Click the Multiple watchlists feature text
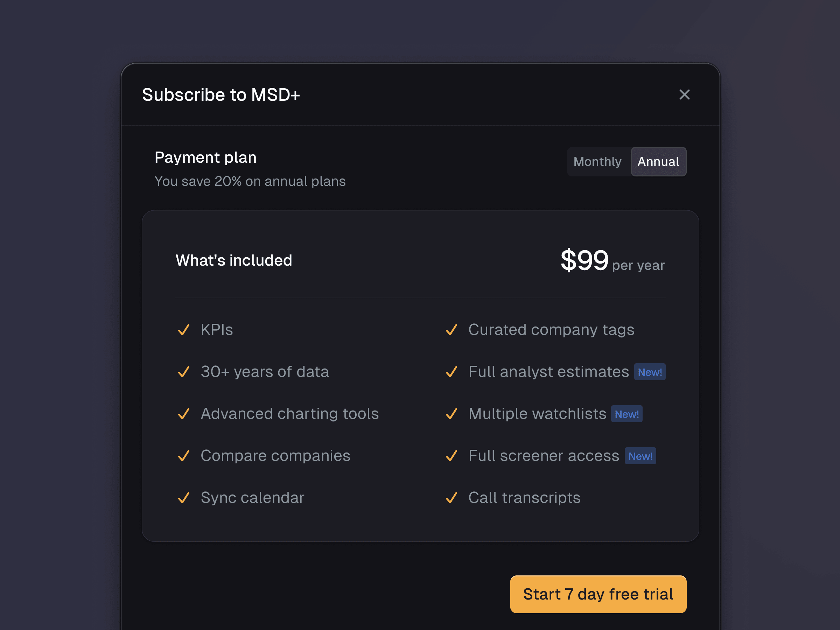 tap(537, 414)
